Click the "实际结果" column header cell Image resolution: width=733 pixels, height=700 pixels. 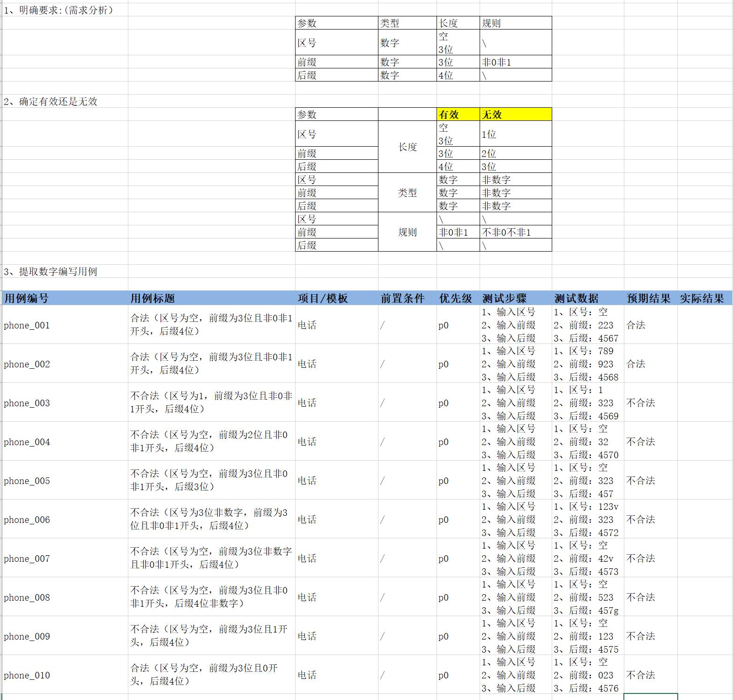(705, 298)
